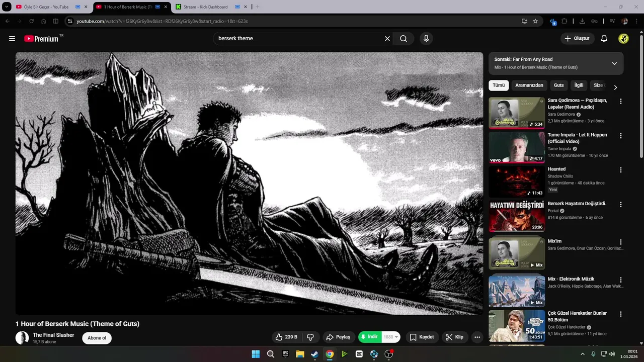Open Berserk Hayatımı Değiştirdi thumbnail
Screen dimensions: 644x362
517,216
